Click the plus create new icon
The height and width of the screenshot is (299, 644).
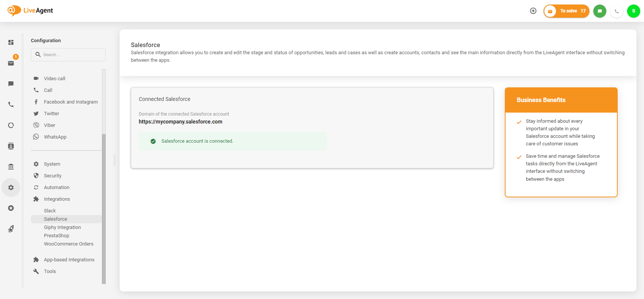point(533,11)
